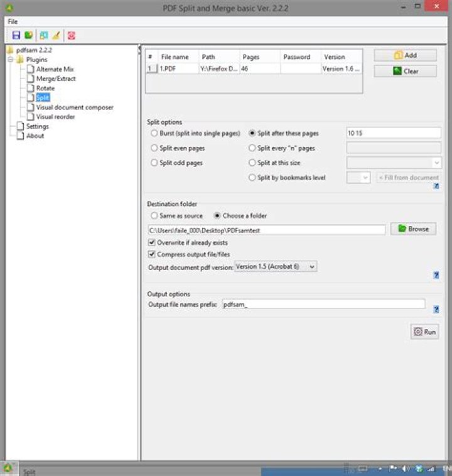Click the green load environment toolbar icon
Image resolution: width=452 pixels, height=476 pixels.
point(28,35)
